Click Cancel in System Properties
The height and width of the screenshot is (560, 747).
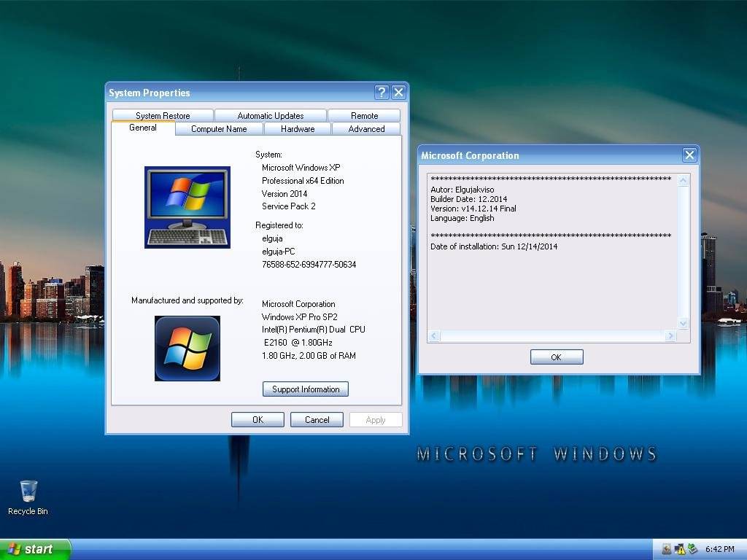317,419
